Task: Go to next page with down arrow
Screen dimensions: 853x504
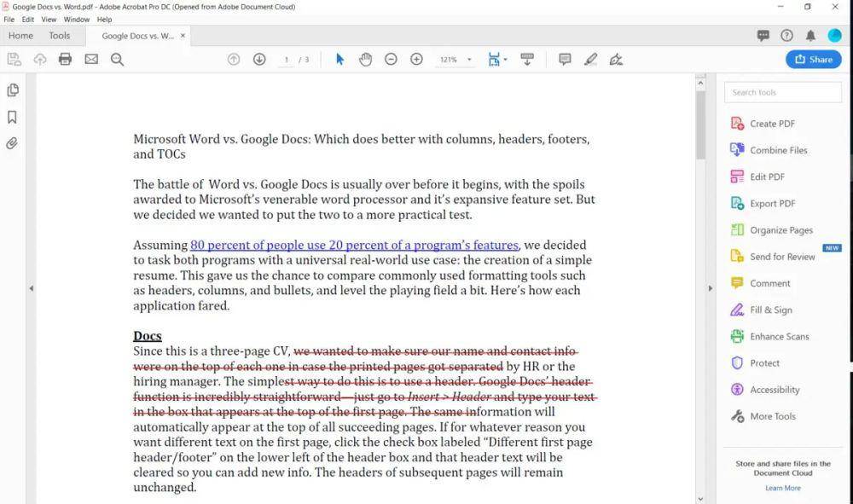Action: 259,59
